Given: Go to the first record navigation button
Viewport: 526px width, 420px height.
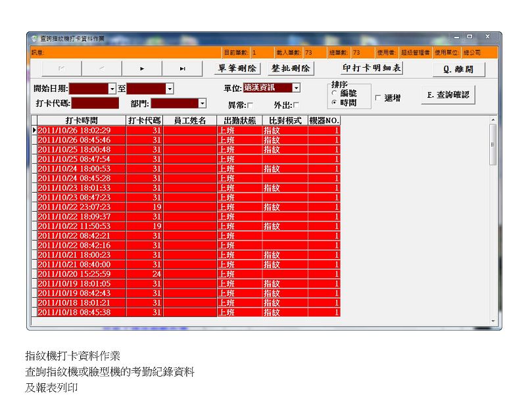Looking at the screenshot, I should coord(62,68).
